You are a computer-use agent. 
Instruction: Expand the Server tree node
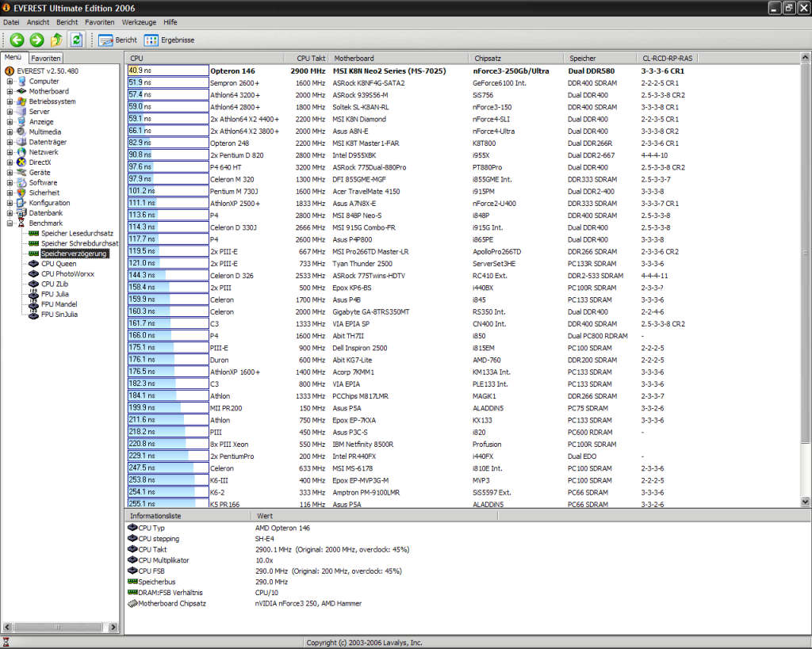click(x=10, y=111)
